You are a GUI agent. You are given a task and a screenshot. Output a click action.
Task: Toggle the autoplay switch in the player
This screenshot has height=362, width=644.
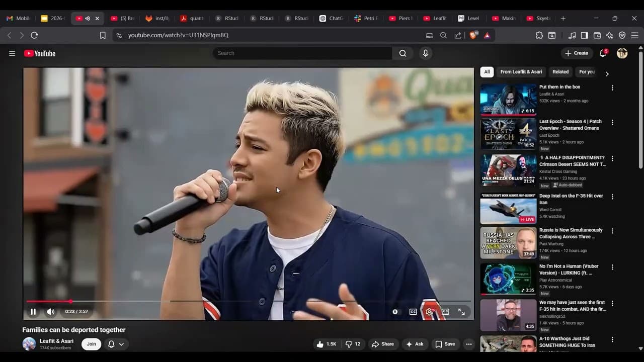tap(395, 312)
